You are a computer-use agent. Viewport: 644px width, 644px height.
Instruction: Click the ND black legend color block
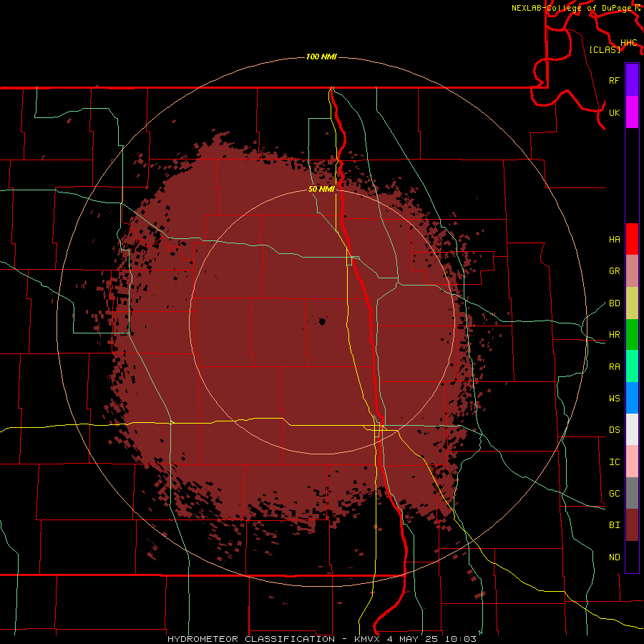click(x=632, y=557)
